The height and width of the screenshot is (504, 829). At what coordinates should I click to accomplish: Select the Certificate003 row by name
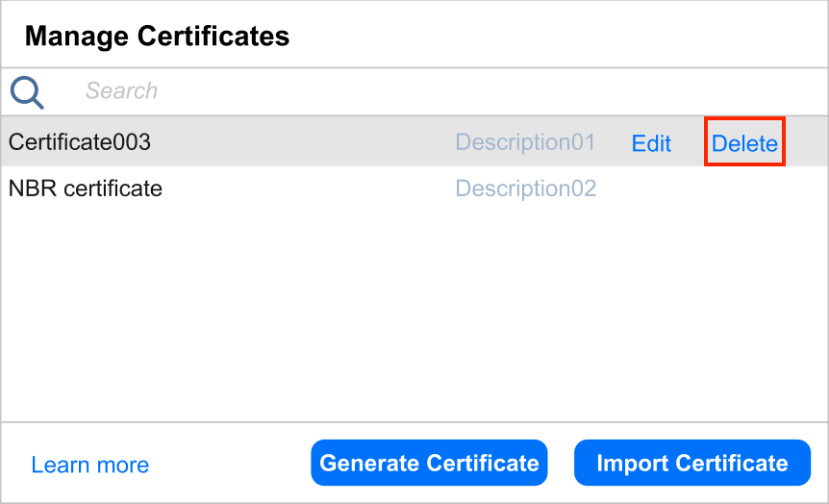pos(80,142)
